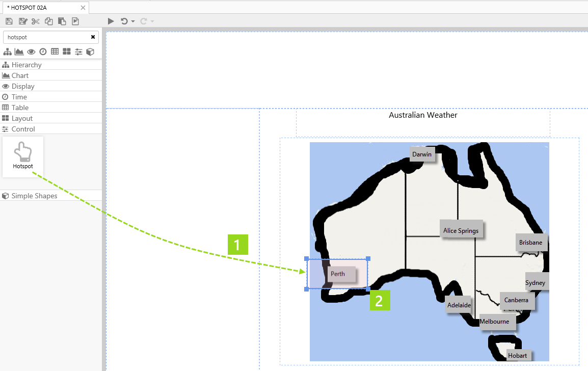Run the dashboard with the play button
The width and height of the screenshot is (588, 371).
pyautogui.click(x=111, y=21)
